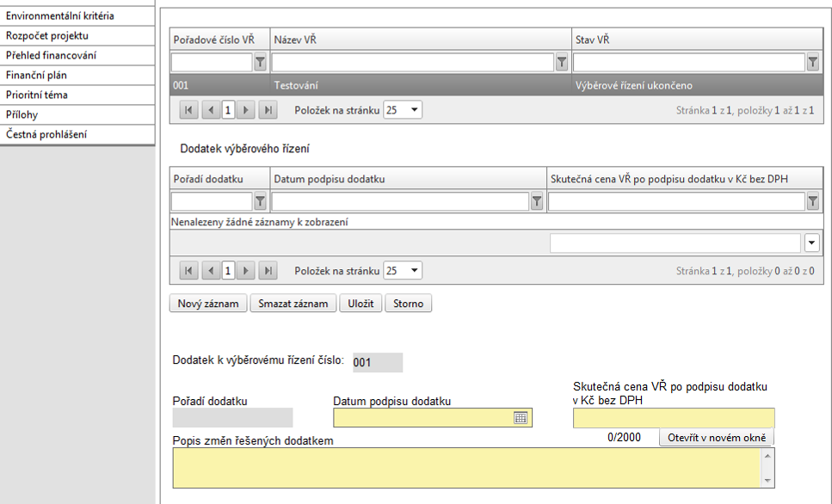
Task: Open Prioritní téma menu item
Action: click(x=77, y=95)
